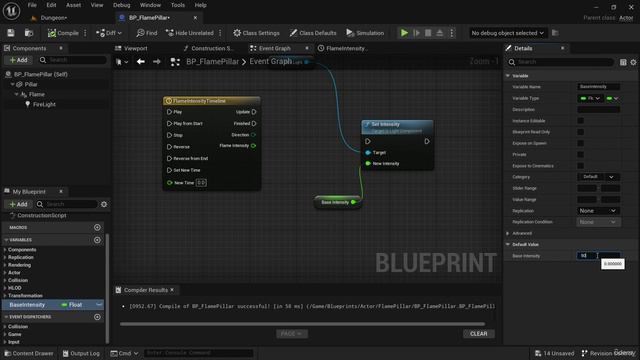
Task: Click the Save blueprint icon
Action: [11, 33]
